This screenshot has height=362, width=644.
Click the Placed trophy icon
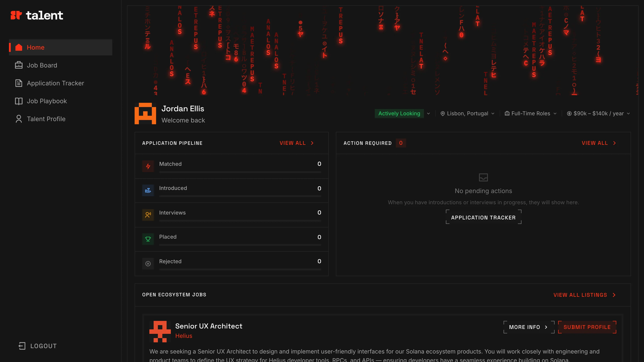148,239
